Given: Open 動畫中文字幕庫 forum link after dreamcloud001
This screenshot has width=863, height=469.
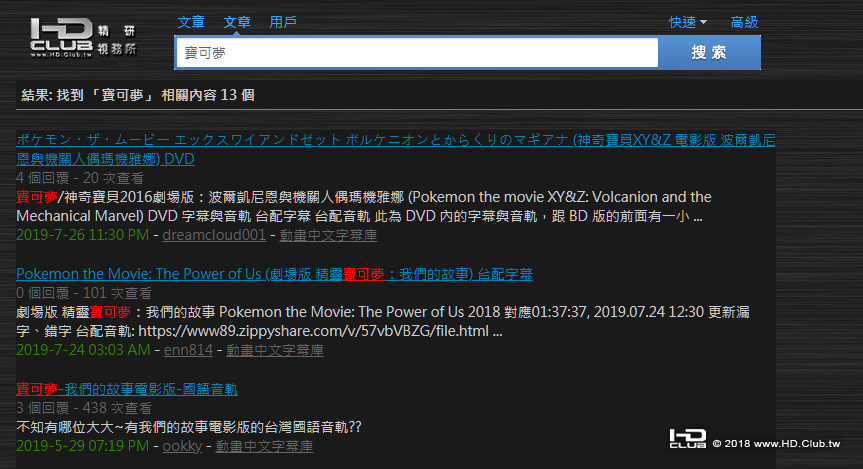Looking at the screenshot, I should click(x=328, y=235).
